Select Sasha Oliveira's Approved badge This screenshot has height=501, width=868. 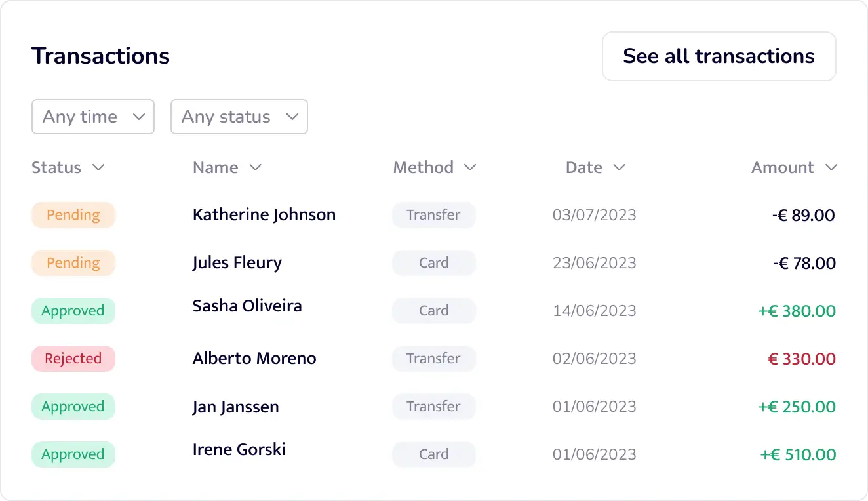tap(73, 311)
